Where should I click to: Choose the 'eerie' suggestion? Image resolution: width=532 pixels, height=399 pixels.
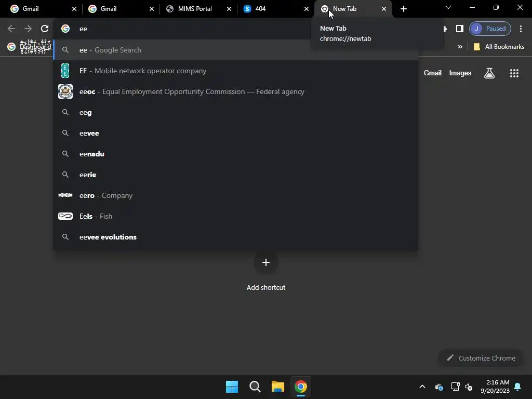click(235, 175)
